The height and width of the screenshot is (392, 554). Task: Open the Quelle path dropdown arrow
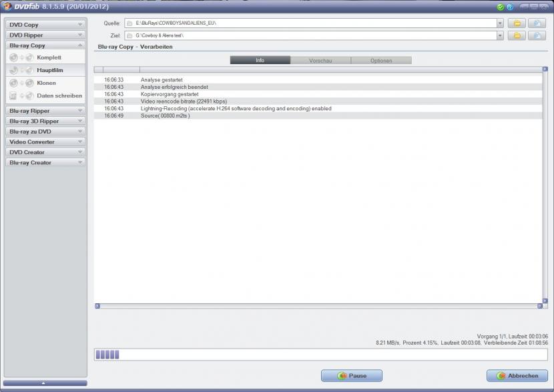pyautogui.click(x=500, y=23)
